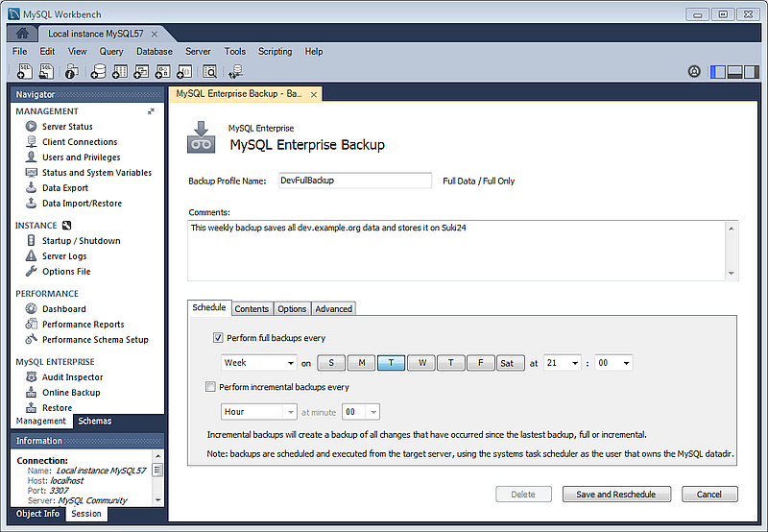This screenshot has width=768, height=532.
Task: Reconnect to DBMS toolbar icon
Action: (x=235, y=71)
